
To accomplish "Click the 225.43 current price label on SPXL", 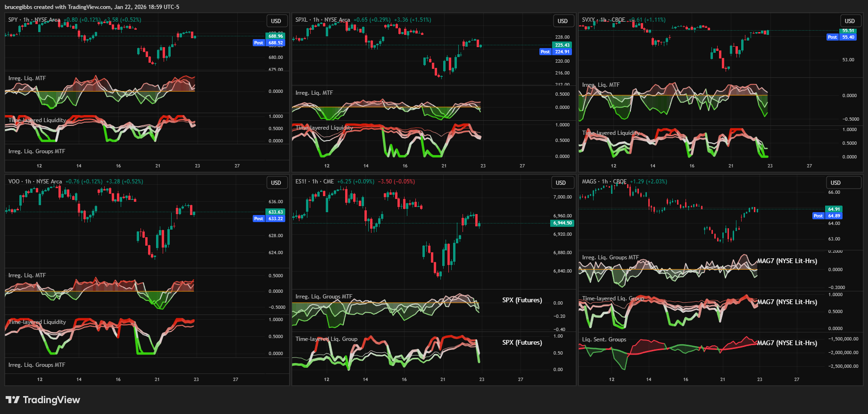I will coord(562,45).
